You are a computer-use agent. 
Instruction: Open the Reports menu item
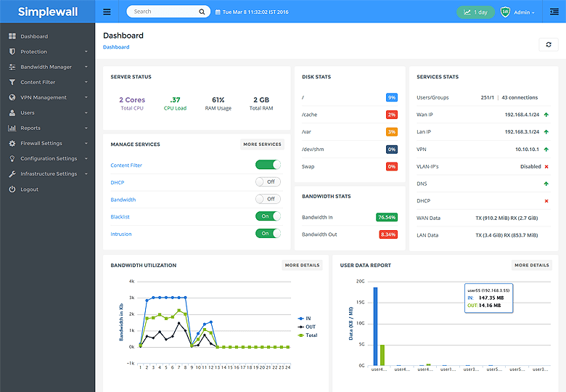click(x=30, y=128)
